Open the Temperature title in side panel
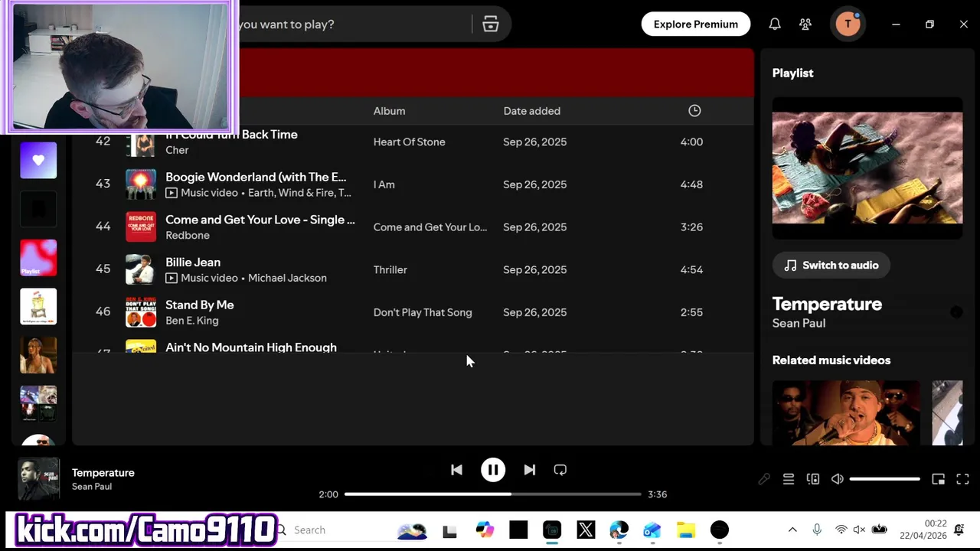980x551 pixels. pyautogui.click(x=827, y=304)
